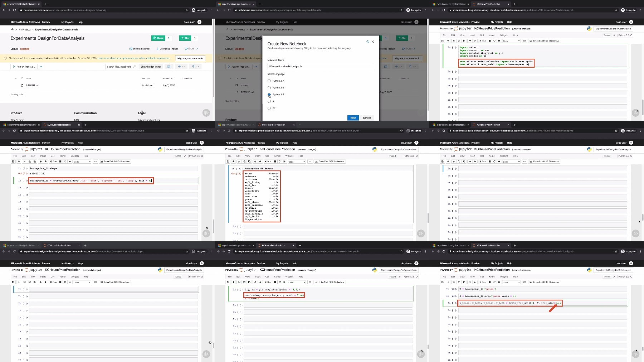Image resolution: width=644 pixels, height=362 pixels.
Task: Click home breadcrumb icon on README-only project page
Action: pos(12,29)
